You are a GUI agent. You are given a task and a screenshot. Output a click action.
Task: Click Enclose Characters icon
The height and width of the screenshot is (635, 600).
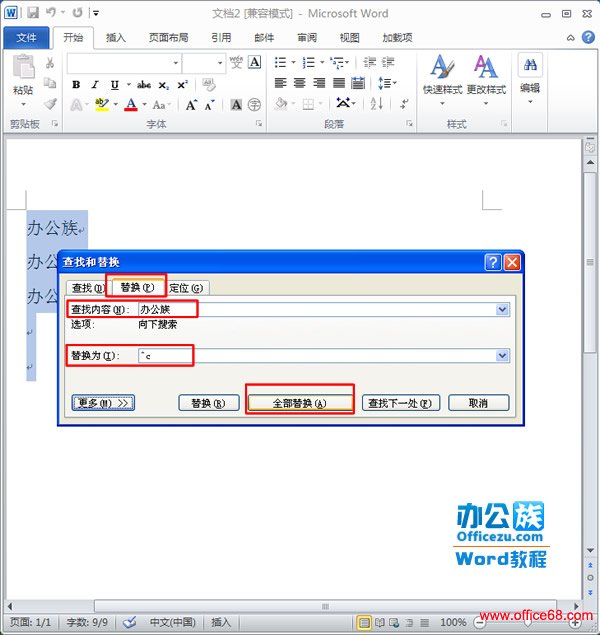[254, 105]
